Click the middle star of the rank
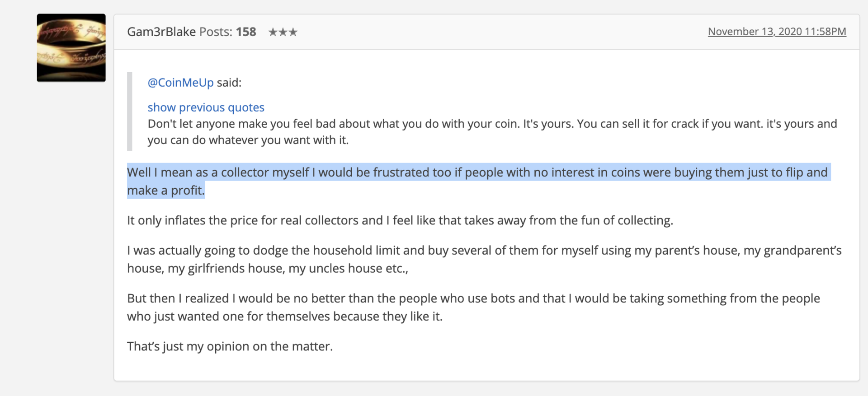This screenshot has height=396, width=868. [x=283, y=32]
